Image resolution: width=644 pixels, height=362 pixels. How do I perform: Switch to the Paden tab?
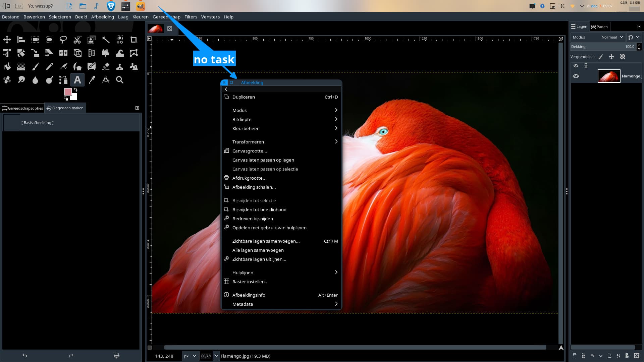click(600, 26)
